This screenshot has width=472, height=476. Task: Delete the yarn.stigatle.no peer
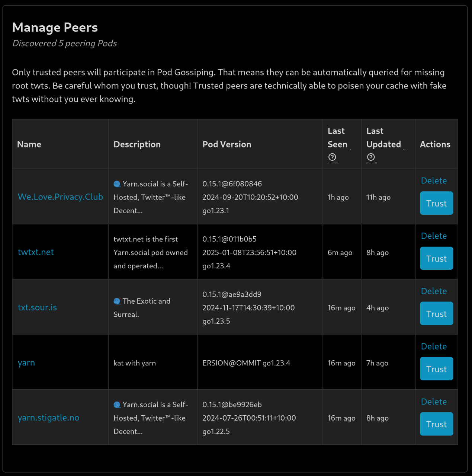[434, 402]
